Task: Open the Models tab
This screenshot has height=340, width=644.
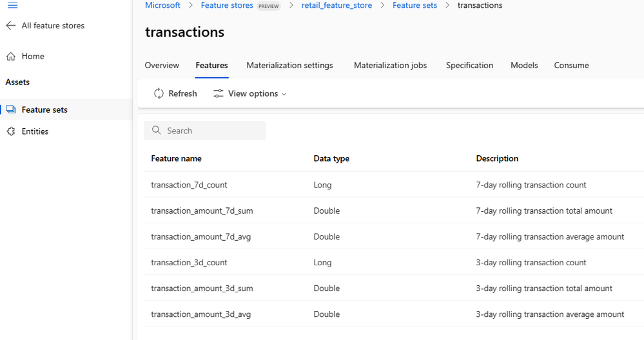Action: point(524,65)
